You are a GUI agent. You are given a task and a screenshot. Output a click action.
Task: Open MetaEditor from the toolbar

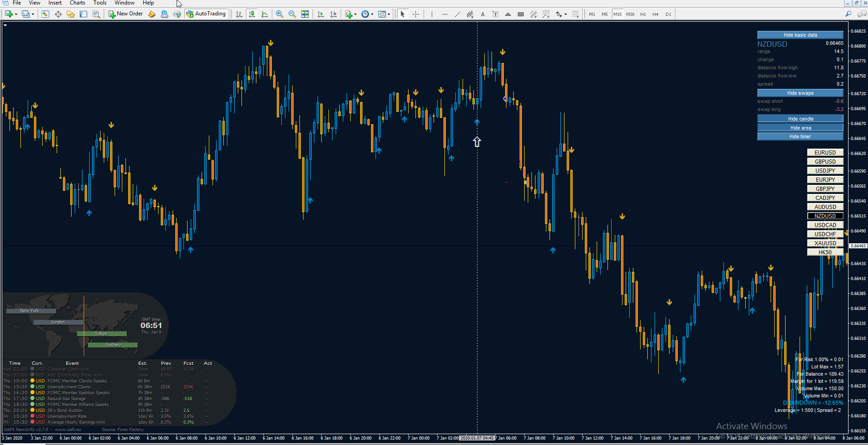pos(152,14)
